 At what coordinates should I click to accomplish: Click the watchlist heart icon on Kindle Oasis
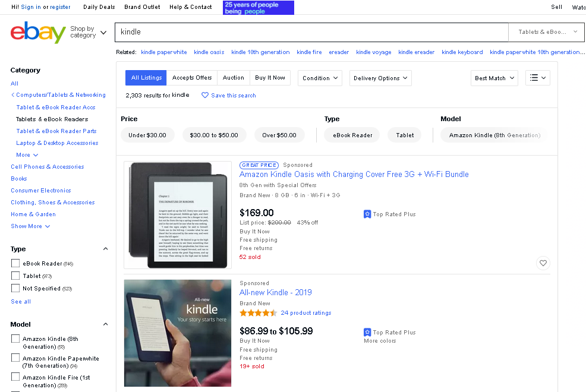(543, 263)
